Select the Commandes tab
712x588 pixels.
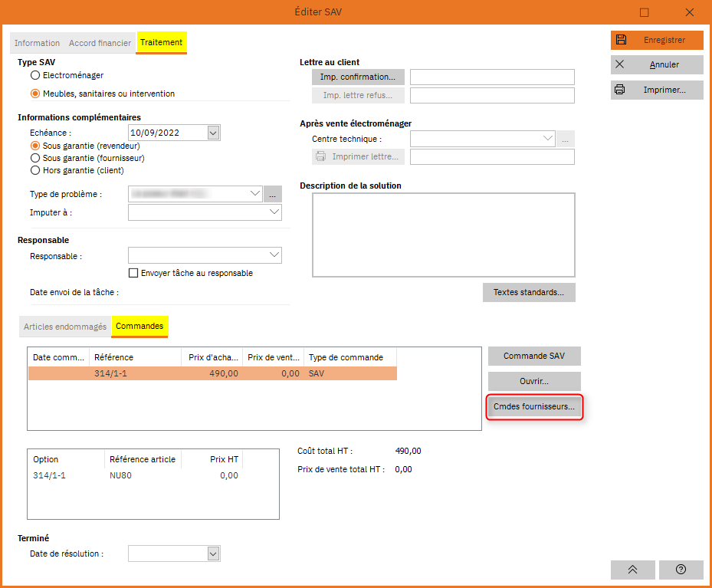tap(139, 326)
